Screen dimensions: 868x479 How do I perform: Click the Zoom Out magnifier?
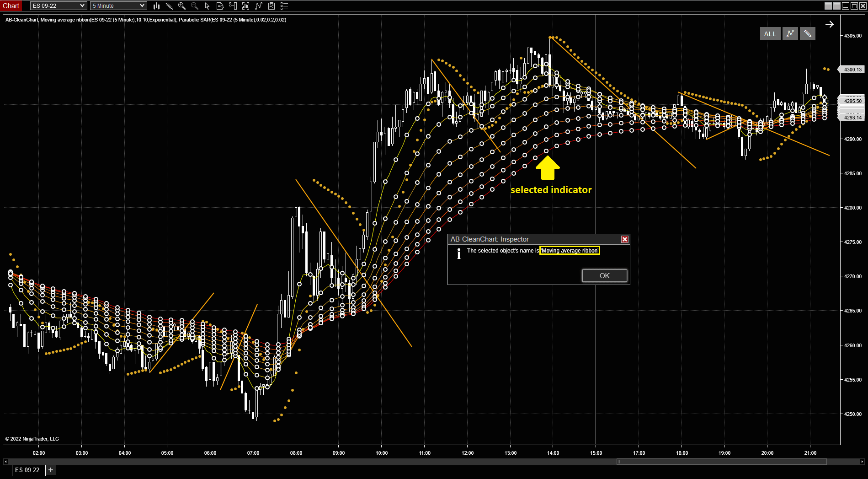(x=195, y=6)
